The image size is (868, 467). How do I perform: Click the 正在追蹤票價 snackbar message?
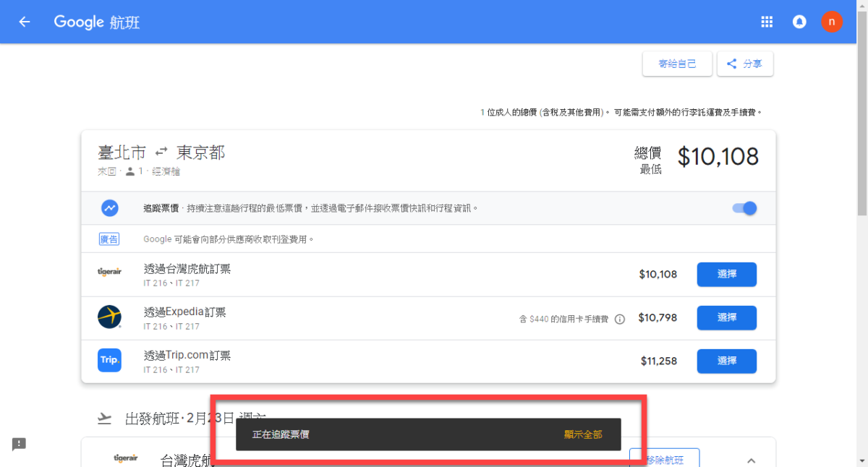[x=281, y=434]
